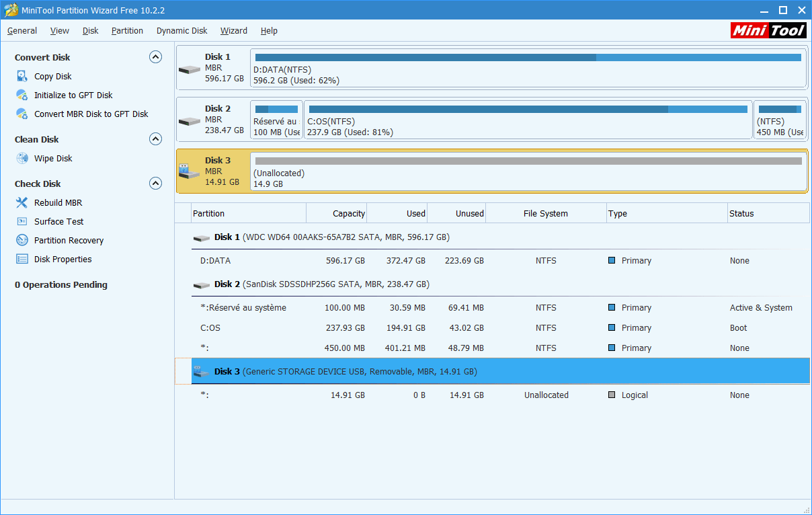This screenshot has height=515, width=812.
Task: Click the Rebuild MBR tools icon
Action: click(22, 202)
